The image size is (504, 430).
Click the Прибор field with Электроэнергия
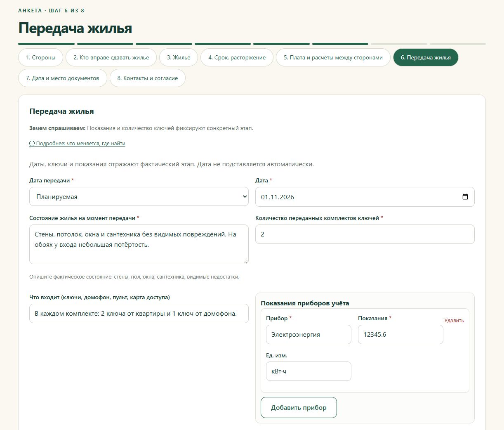309,334
